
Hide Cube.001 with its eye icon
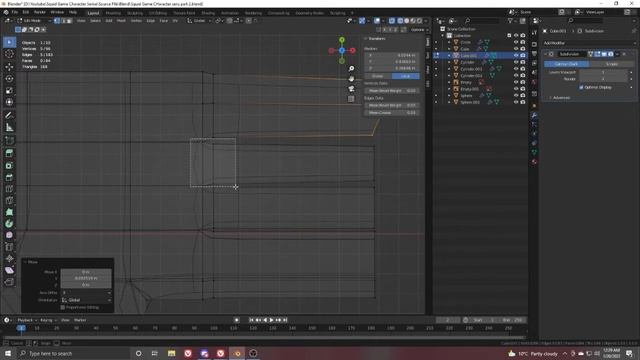[x=516, y=55]
